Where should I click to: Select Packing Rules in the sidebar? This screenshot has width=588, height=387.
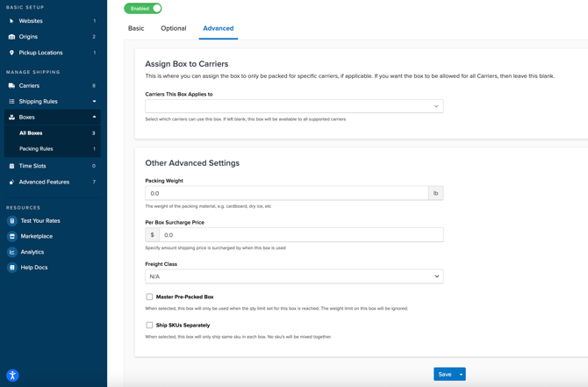click(x=36, y=149)
